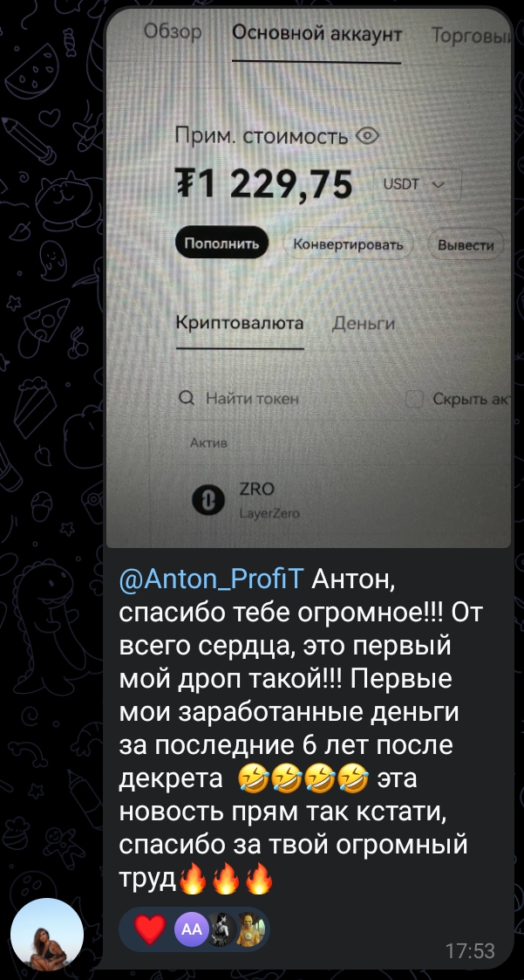
Task: Open the Торговый tab
Action: (x=470, y=37)
